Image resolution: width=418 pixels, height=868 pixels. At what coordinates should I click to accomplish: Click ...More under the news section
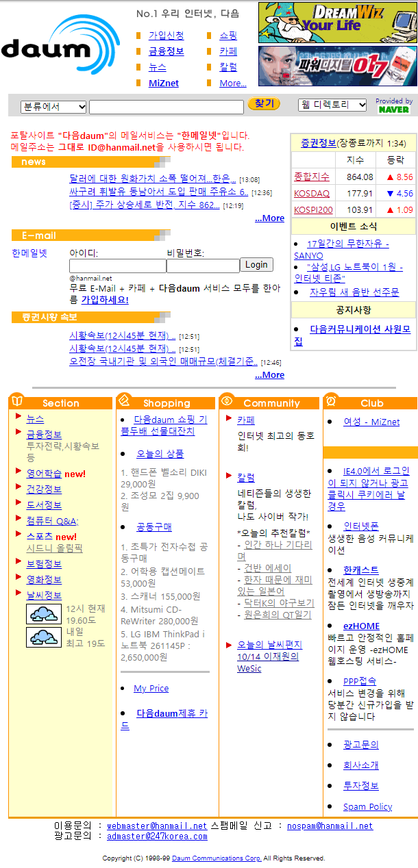[x=269, y=218]
